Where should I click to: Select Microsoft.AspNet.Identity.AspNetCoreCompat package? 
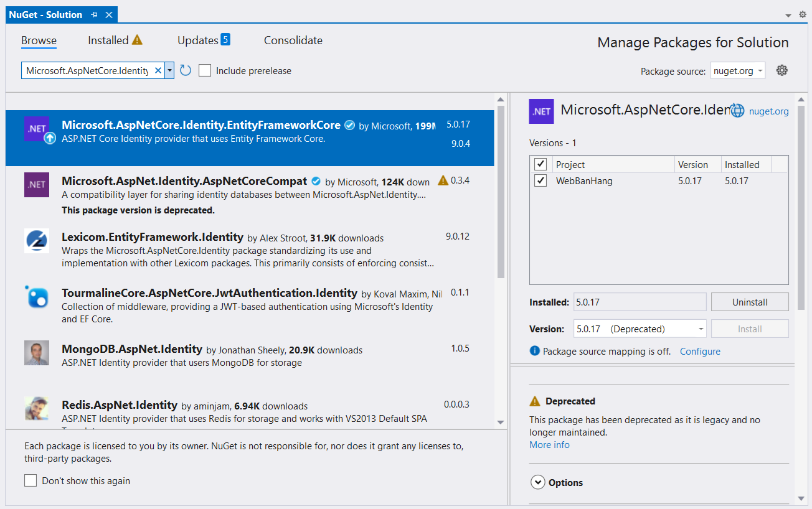pyautogui.click(x=250, y=194)
